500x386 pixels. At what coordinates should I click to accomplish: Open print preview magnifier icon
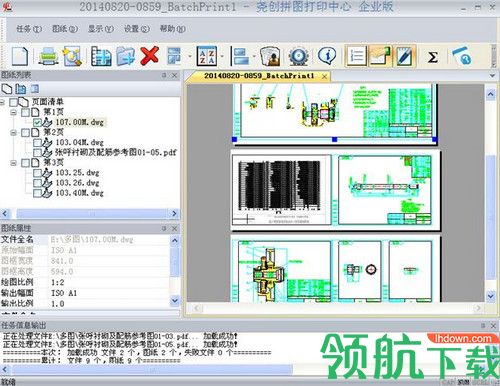(x=72, y=56)
